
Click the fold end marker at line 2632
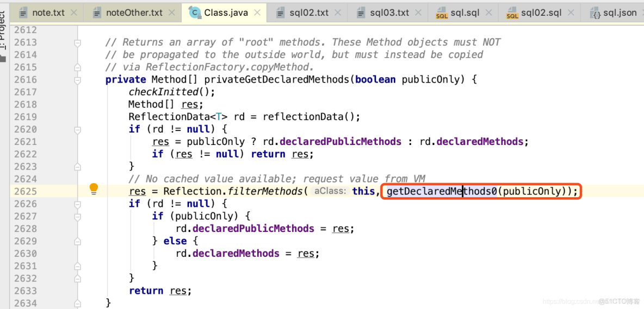coord(77,278)
